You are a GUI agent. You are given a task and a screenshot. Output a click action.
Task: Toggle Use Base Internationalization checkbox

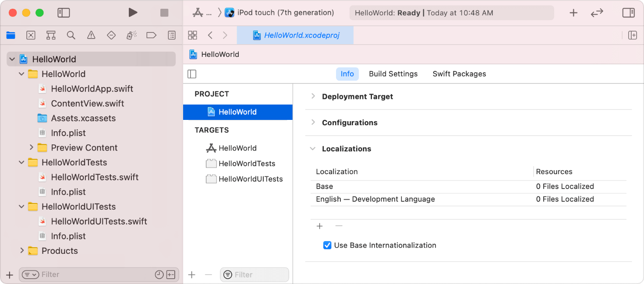[327, 245]
